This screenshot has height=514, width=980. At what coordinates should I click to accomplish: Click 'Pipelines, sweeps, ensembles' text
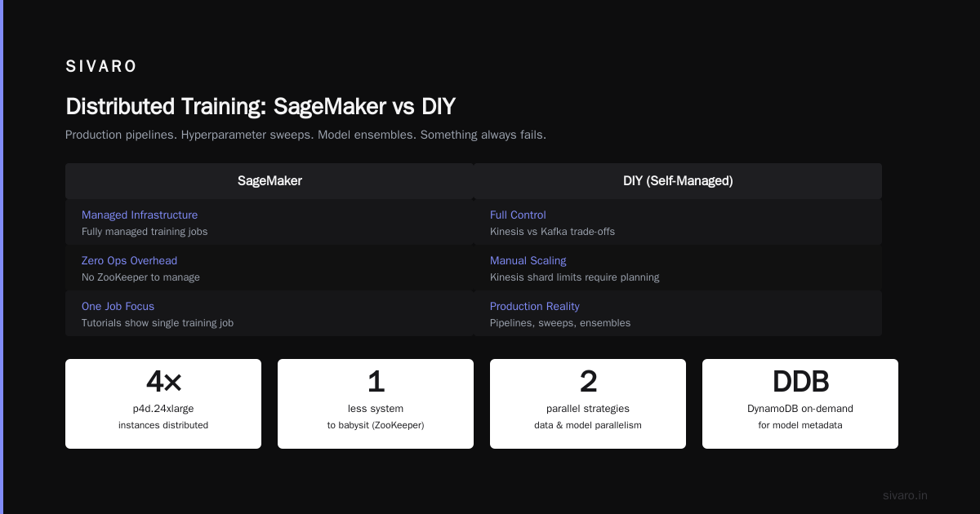coord(560,323)
